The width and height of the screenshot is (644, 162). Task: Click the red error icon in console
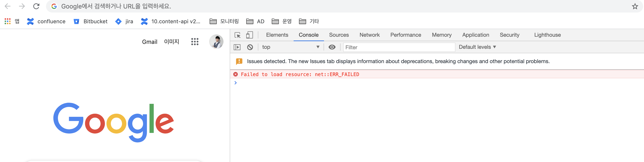pos(236,74)
